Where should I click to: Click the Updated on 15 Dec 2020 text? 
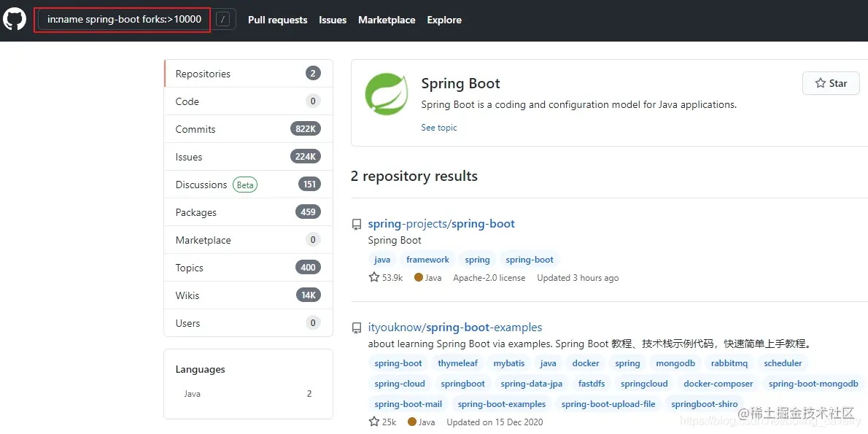496,422
